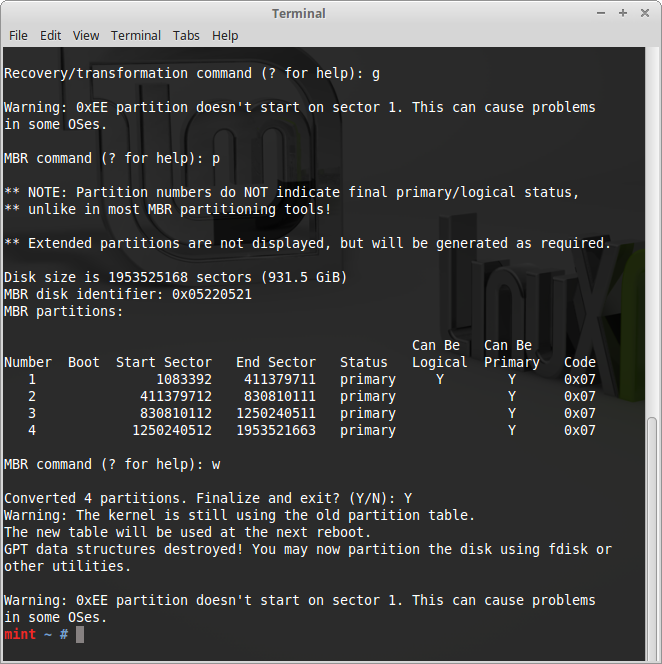The height and width of the screenshot is (664, 662).
Task: Click 'Disk size is 1953525168 sectors' line
Action: click(176, 277)
